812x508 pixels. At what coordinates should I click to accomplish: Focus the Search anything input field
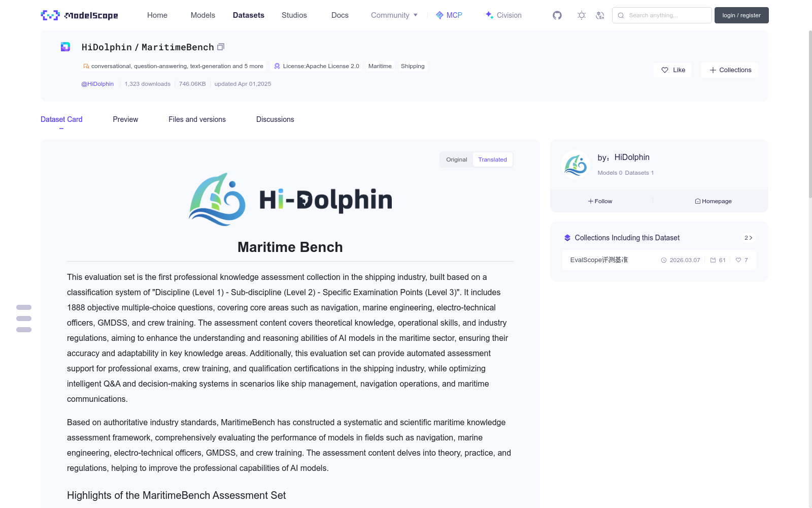(662, 15)
